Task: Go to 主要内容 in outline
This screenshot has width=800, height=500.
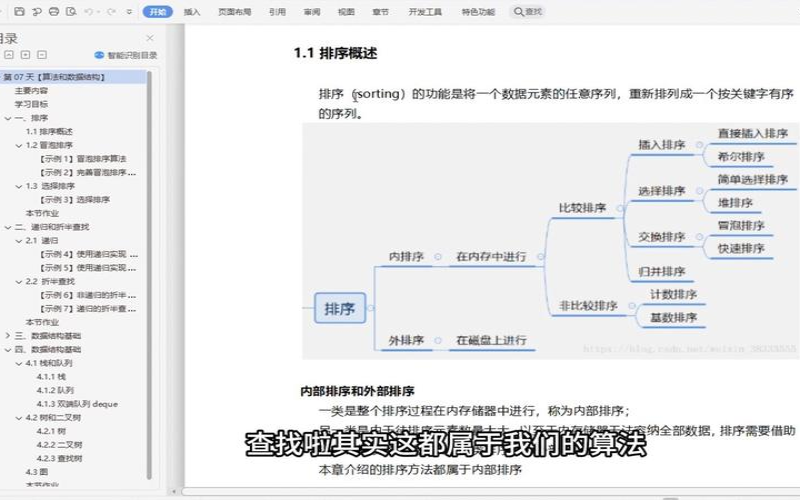Action: [31, 91]
